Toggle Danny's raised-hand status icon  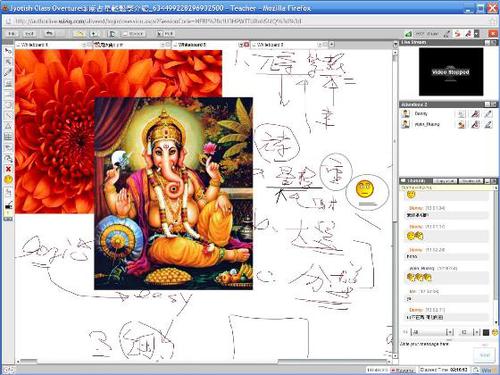pos(461,114)
